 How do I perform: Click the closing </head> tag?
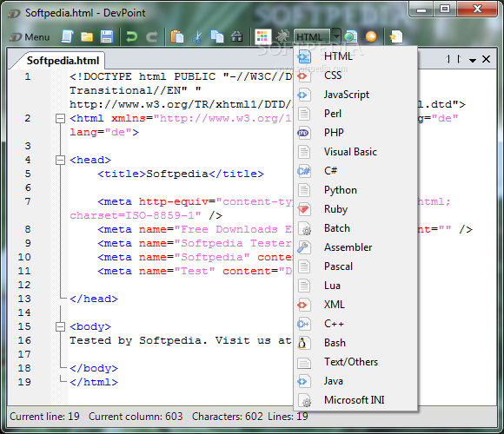tap(94, 299)
